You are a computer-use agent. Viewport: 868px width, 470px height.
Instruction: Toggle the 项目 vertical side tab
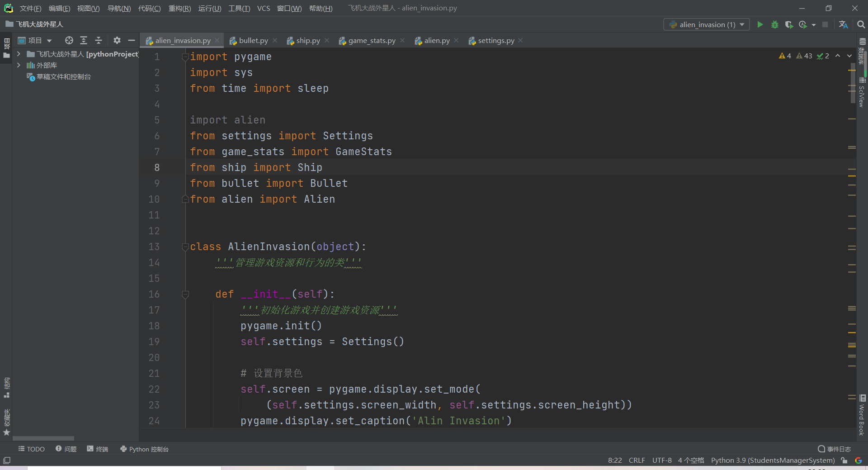point(6,48)
